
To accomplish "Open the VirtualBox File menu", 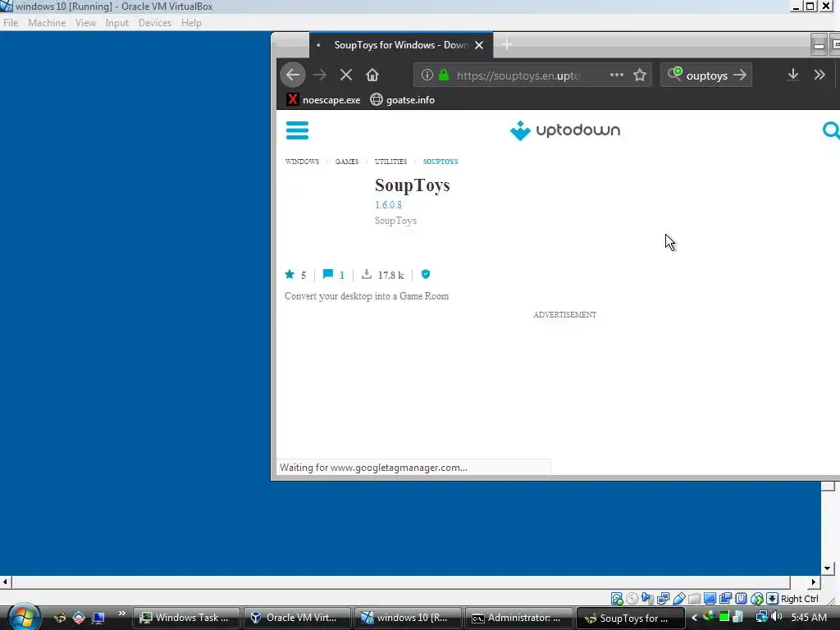I will (x=11, y=22).
